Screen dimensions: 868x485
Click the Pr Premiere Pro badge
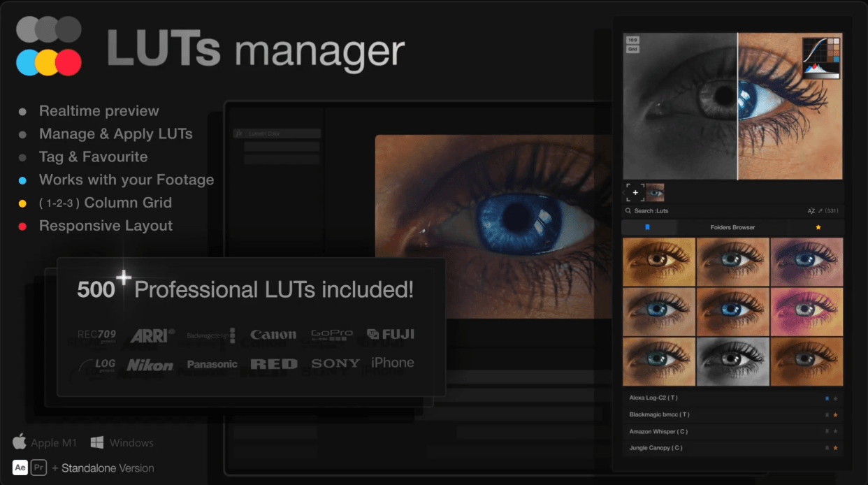[39, 468]
